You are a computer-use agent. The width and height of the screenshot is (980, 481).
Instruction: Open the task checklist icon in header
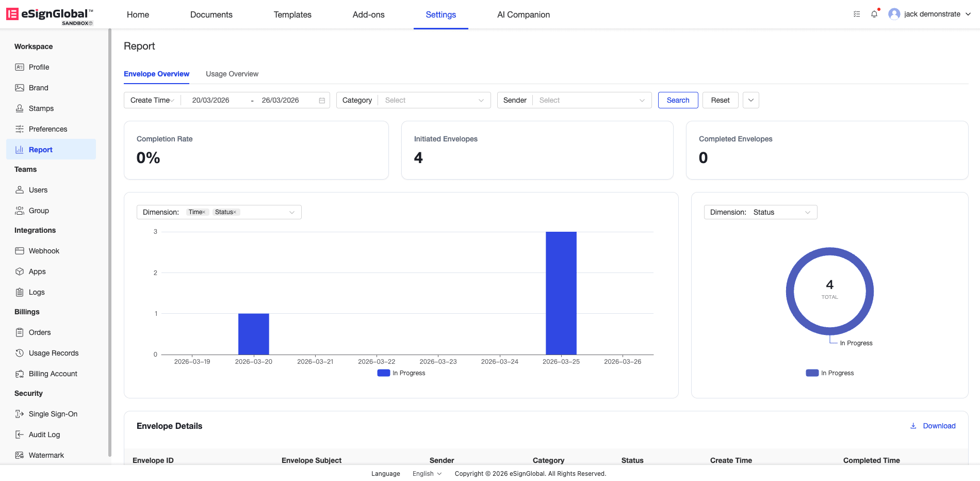857,14
